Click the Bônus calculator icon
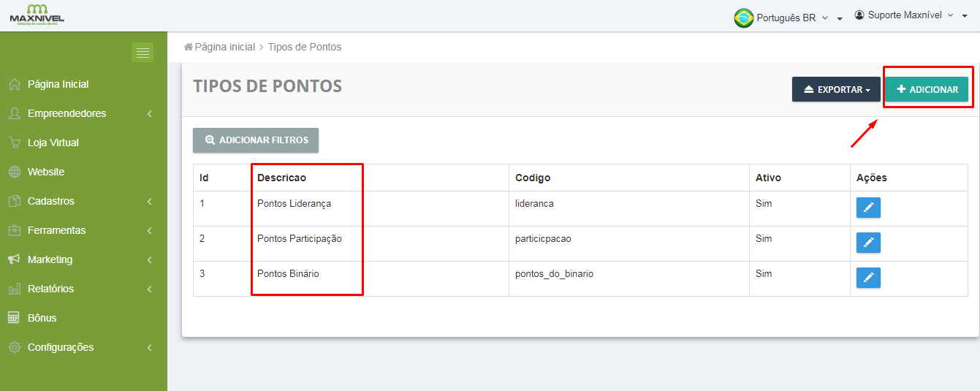This screenshot has width=980, height=391. pyautogui.click(x=14, y=318)
